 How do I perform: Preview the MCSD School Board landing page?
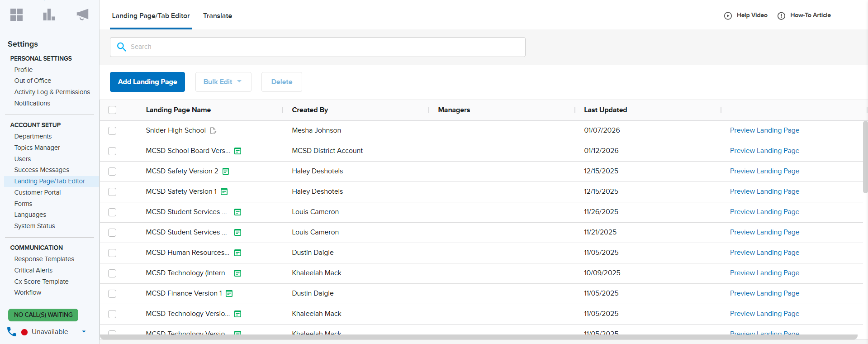click(x=764, y=151)
